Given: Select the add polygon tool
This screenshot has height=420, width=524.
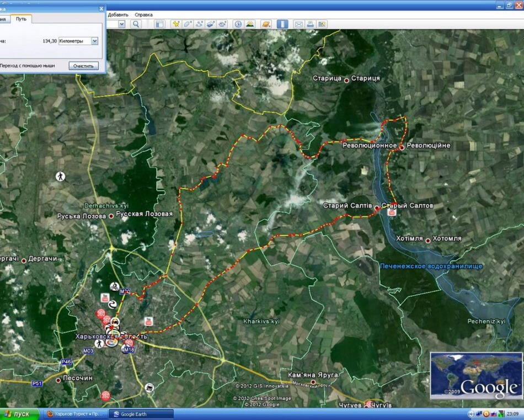Looking at the screenshot, I should 188,24.
